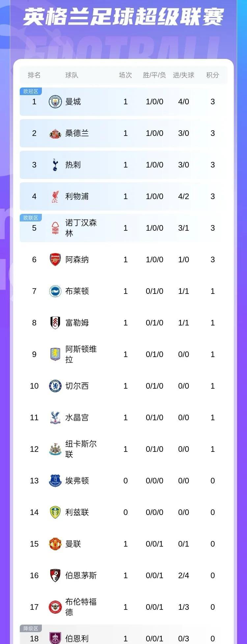Click the Newcastle United crest
Image resolution: width=247 pixels, height=644 pixels.
(x=55, y=449)
